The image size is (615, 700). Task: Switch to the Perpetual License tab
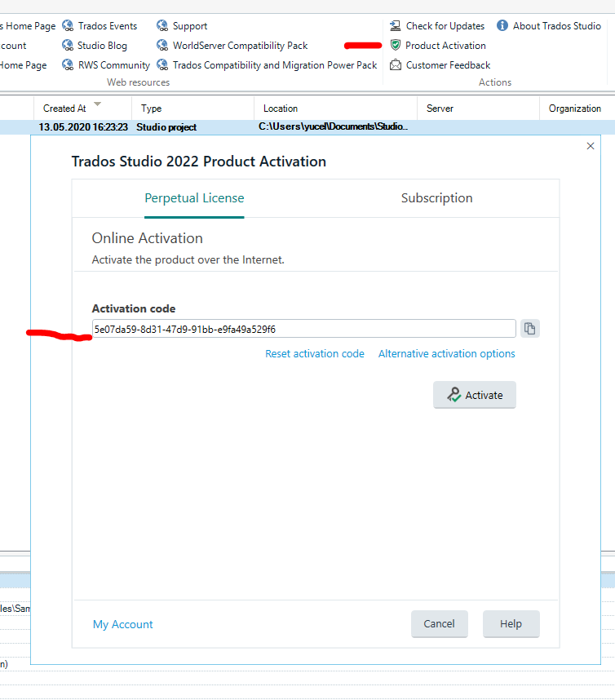[194, 197]
